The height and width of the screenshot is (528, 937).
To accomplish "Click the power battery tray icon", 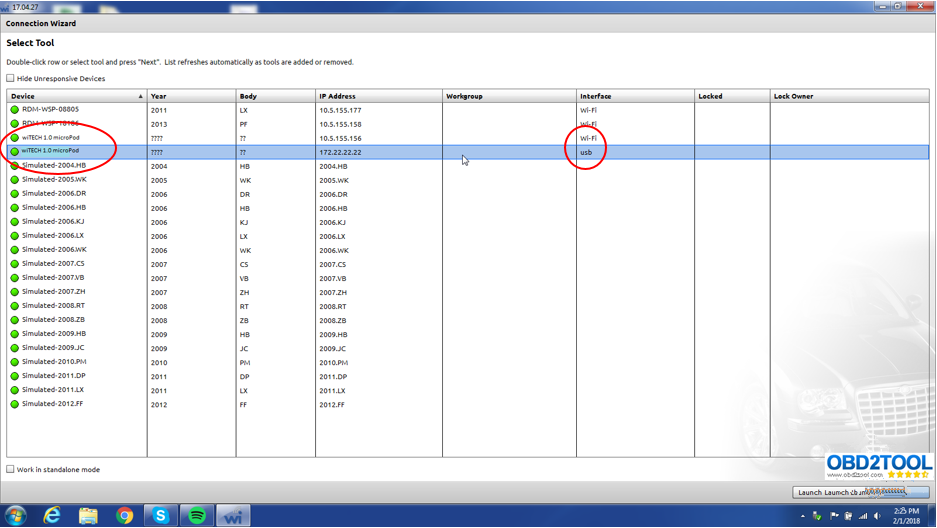I will coord(848,516).
